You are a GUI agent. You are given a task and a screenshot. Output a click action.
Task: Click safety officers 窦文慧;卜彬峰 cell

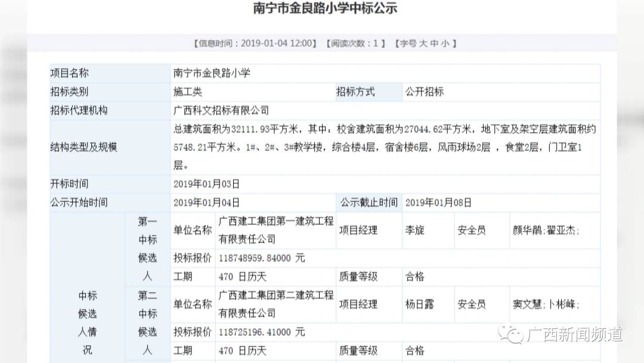click(555, 304)
